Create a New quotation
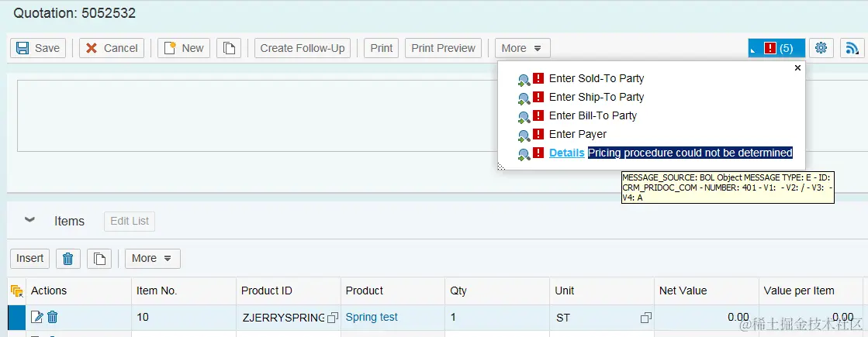Screen dimensions: 868x337 coord(184,48)
